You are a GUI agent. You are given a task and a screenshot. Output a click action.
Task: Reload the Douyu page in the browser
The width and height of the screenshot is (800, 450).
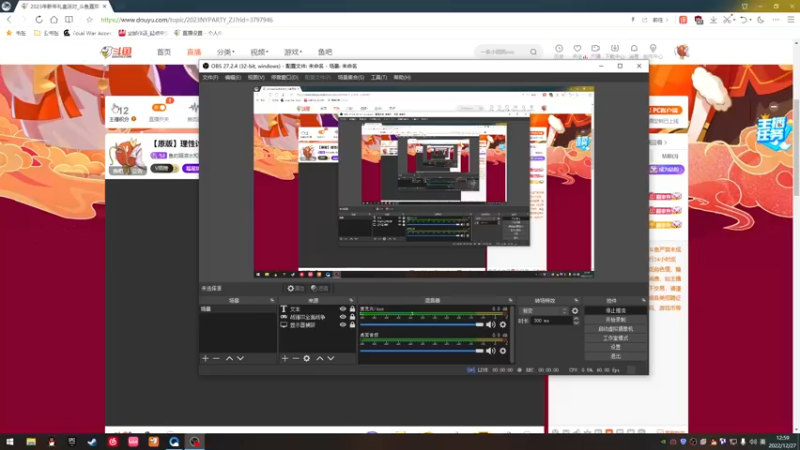click(39, 19)
